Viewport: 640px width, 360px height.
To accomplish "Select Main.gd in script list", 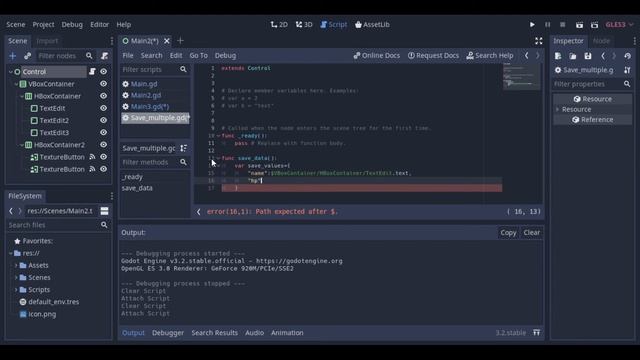I will pyautogui.click(x=144, y=84).
